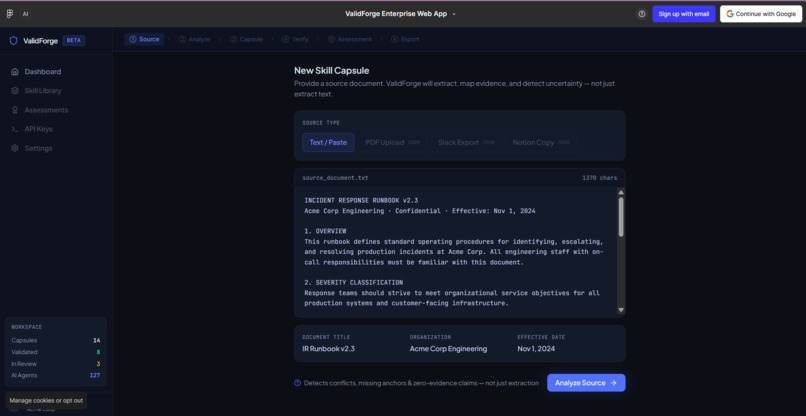The width and height of the screenshot is (806, 416).
Task: Click the ValidForge shield logo
Action: pyautogui.click(x=14, y=41)
